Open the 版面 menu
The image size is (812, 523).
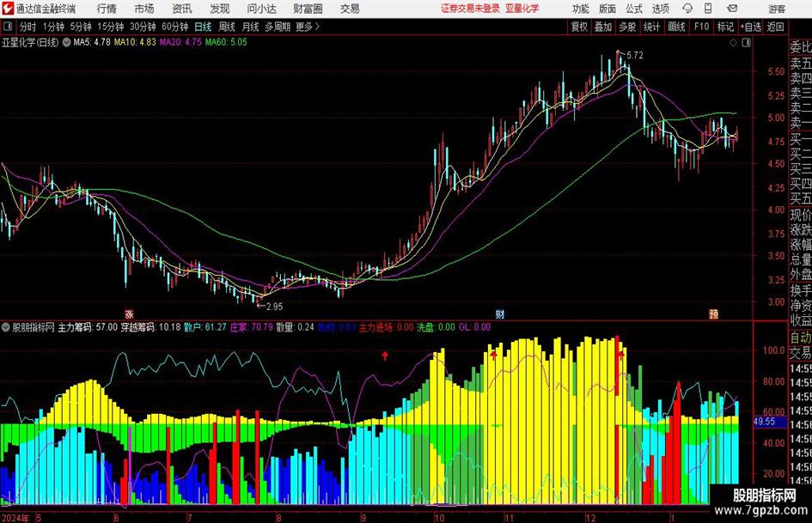click(x=607, y=9)
